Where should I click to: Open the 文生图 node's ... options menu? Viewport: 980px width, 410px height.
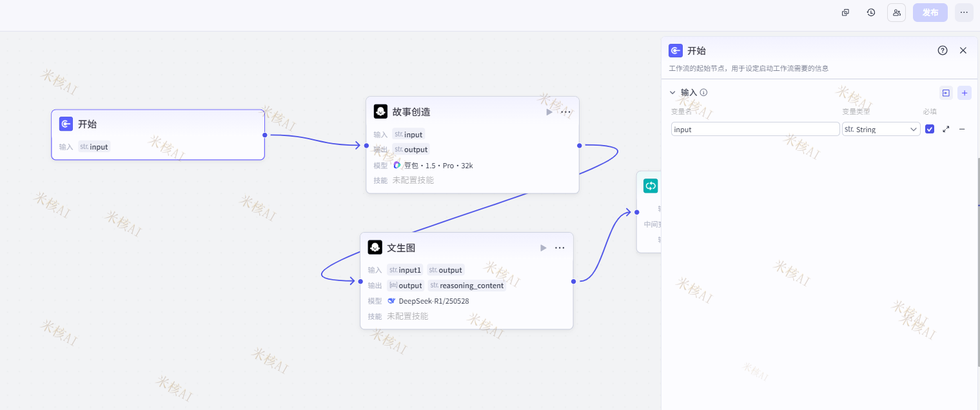pos(560,247)
